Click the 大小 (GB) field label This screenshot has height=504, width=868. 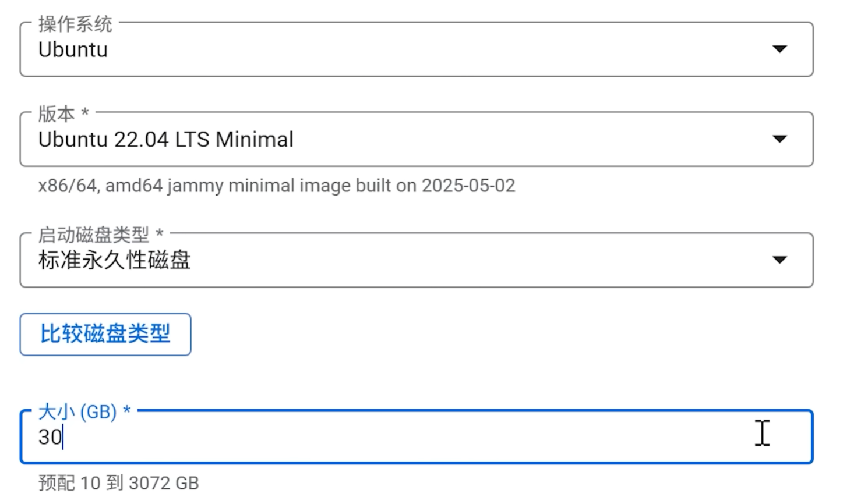click(x=77, y=412)
